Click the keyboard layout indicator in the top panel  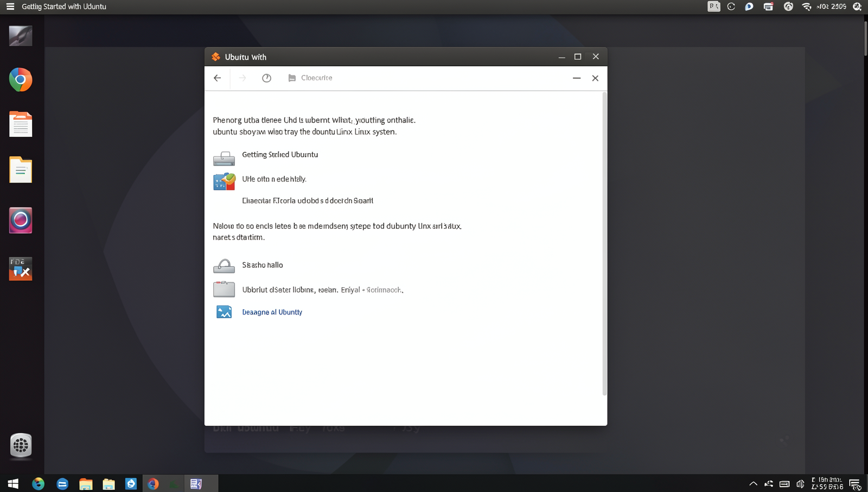coord(714,7)
